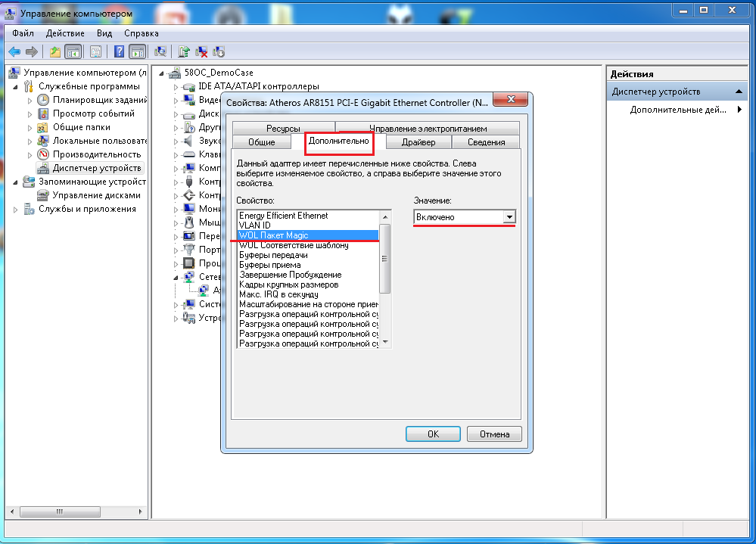Toggle the Show/Hide action pane icon
Screen dimensions: 756x544
click(138, 51)
